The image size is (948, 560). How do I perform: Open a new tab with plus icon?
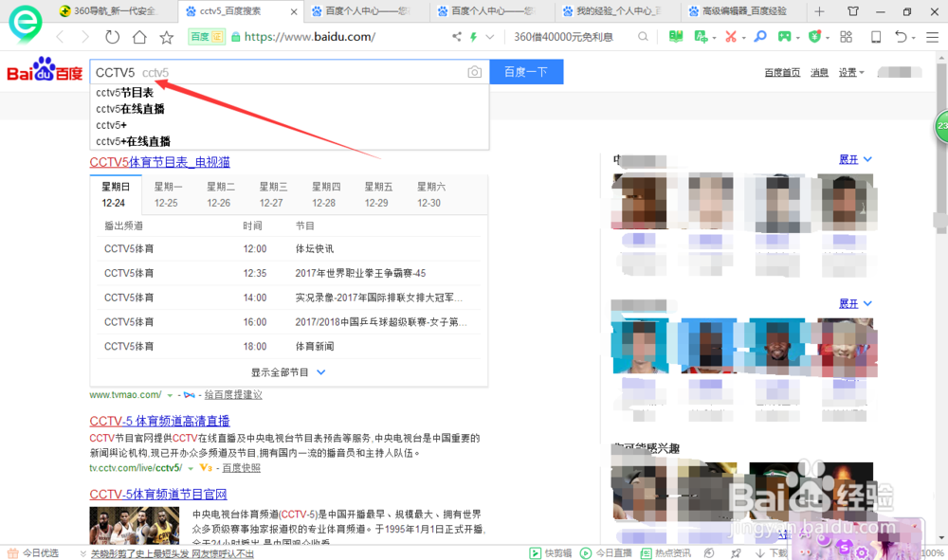pos(819,11)
